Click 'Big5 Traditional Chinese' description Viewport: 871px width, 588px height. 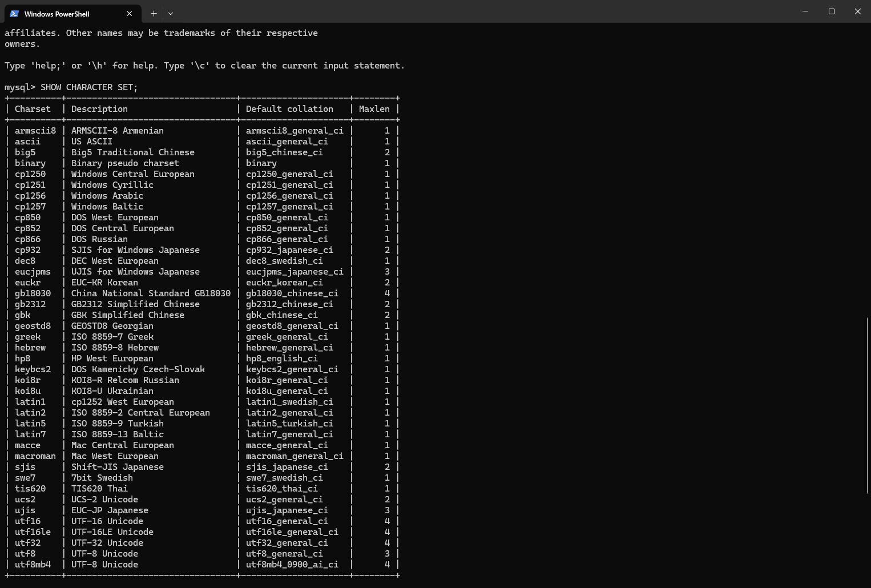click(133, 152)
